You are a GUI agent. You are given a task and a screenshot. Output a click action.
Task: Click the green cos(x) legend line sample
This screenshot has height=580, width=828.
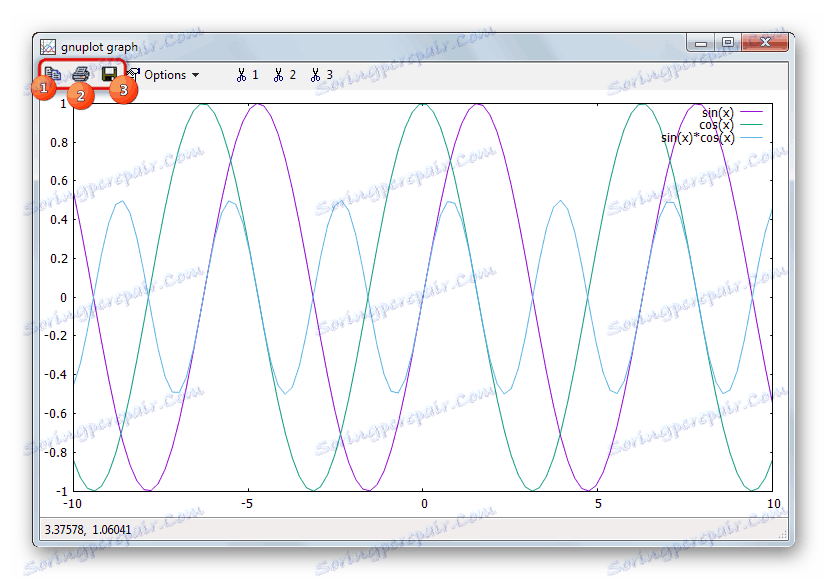(751, 125)
